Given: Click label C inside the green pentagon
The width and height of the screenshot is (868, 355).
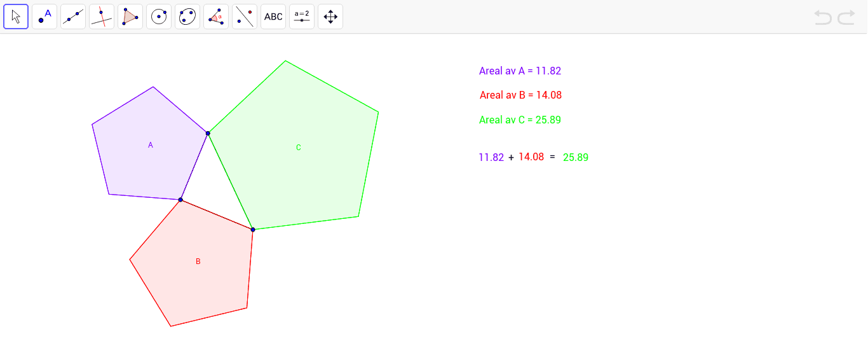Looking at the screenshot, I should (299, 148).
